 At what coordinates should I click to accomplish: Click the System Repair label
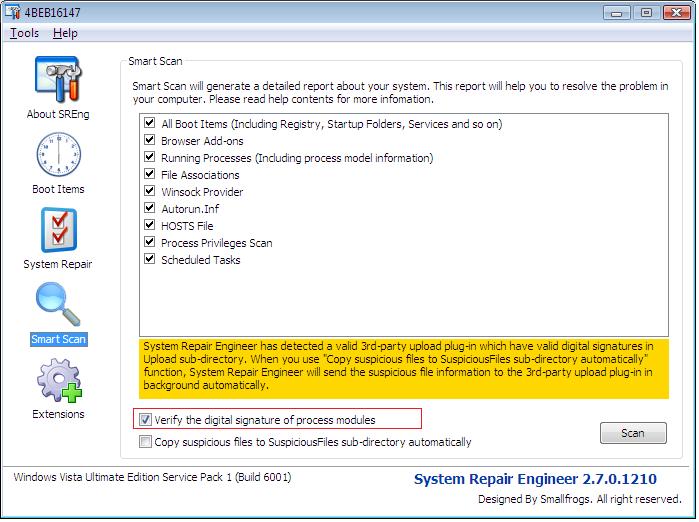[x=58, y=264]
